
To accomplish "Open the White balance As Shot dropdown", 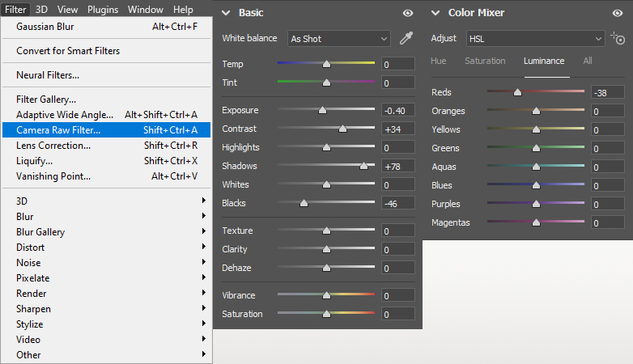I will (x=339, y=39).
